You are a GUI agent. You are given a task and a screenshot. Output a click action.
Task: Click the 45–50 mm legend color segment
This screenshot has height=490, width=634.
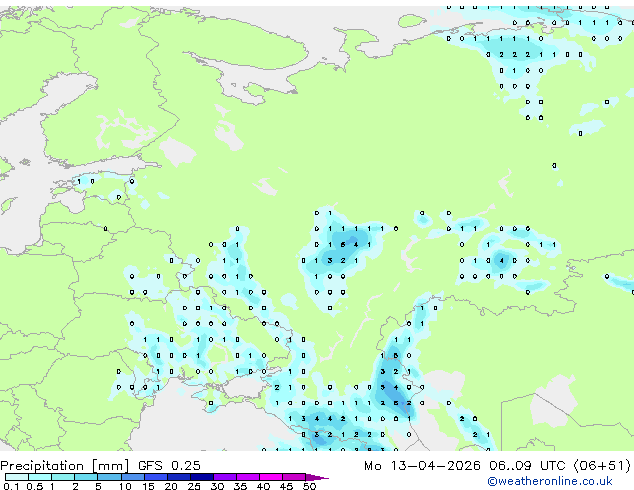(294, 477)
